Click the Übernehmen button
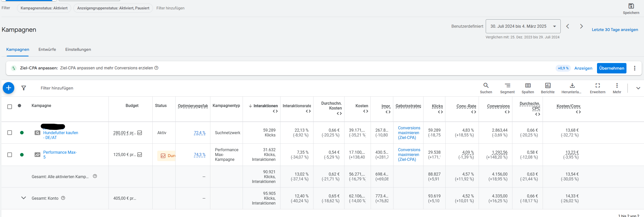 coord(611,68)
